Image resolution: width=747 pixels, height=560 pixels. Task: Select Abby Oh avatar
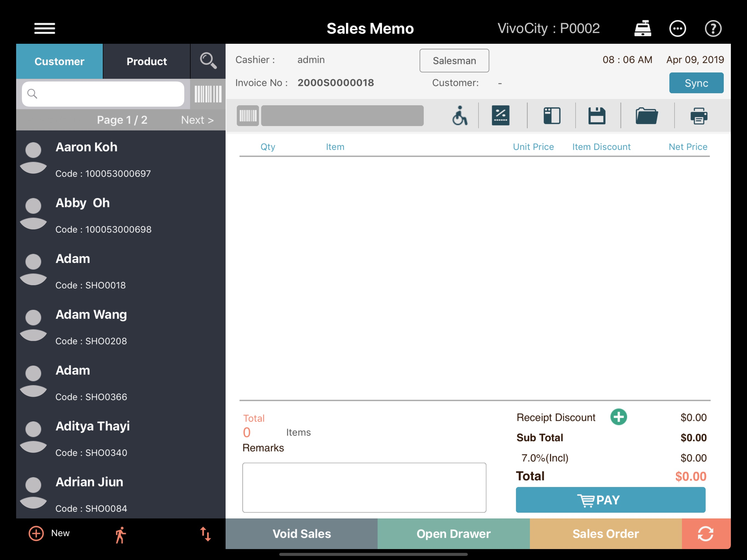(33, 214)
